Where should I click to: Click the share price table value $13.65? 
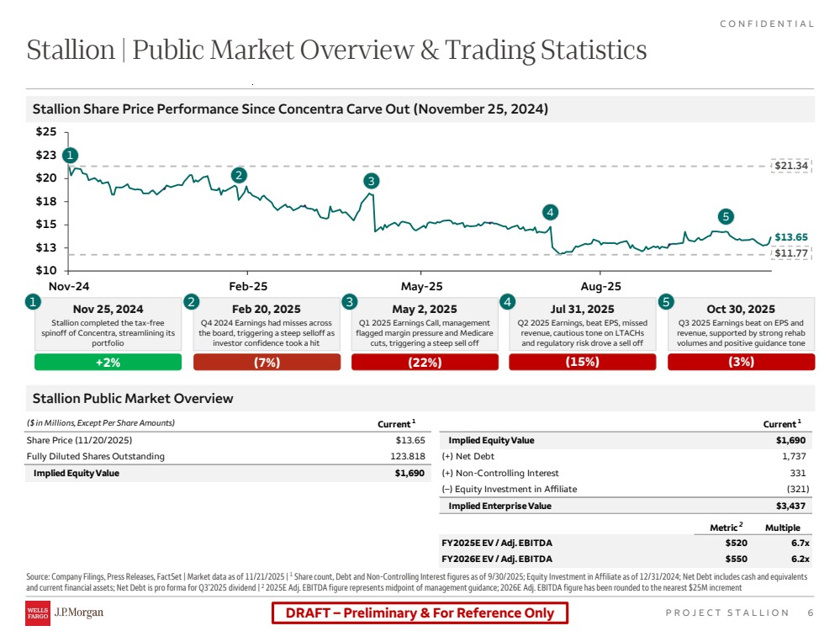[410, 440]
